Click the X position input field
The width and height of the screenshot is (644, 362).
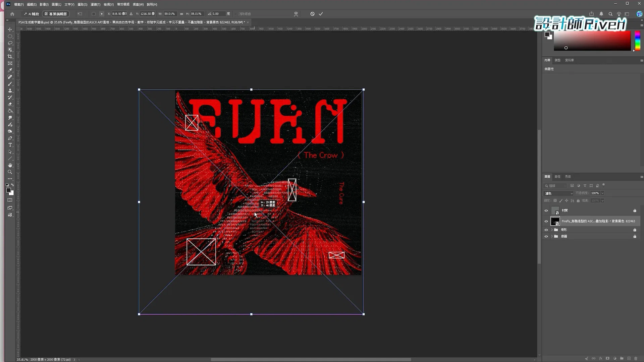click(x=119, y=14)
